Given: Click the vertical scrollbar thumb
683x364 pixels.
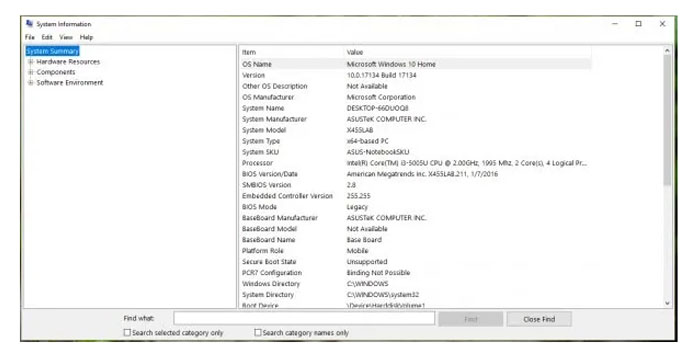Looking at the screenshot, I should click(667, 121).
